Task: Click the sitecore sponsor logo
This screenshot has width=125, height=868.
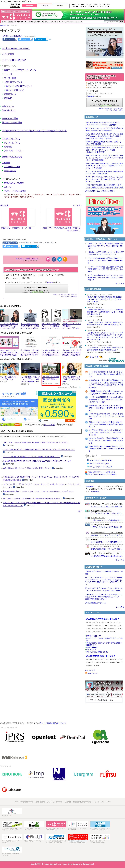Action: (x=11, y=790)
